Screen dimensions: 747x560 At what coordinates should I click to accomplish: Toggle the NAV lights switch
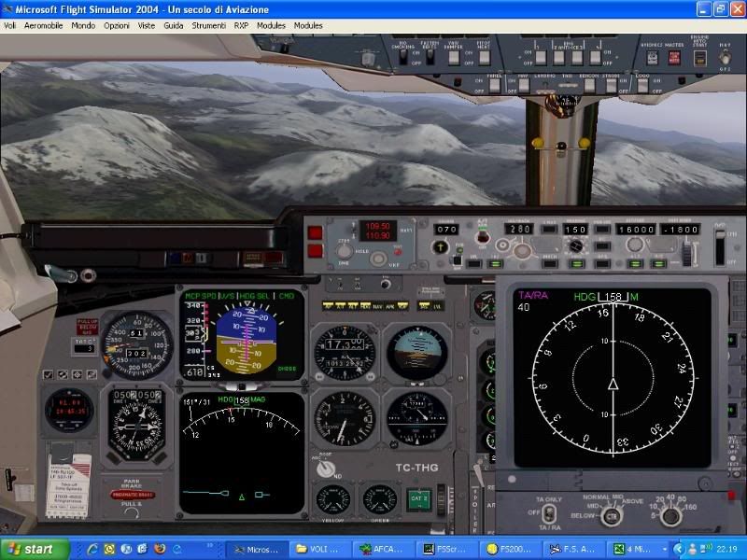524,86
